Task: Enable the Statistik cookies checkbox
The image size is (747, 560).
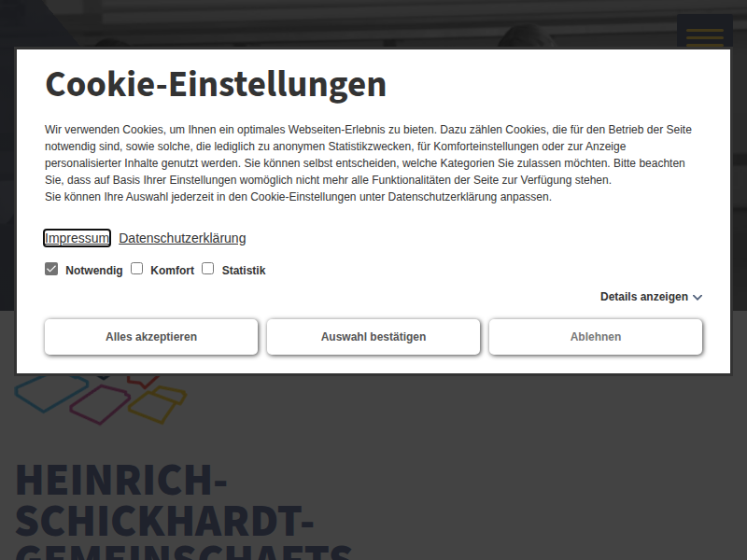Action: 208,269
